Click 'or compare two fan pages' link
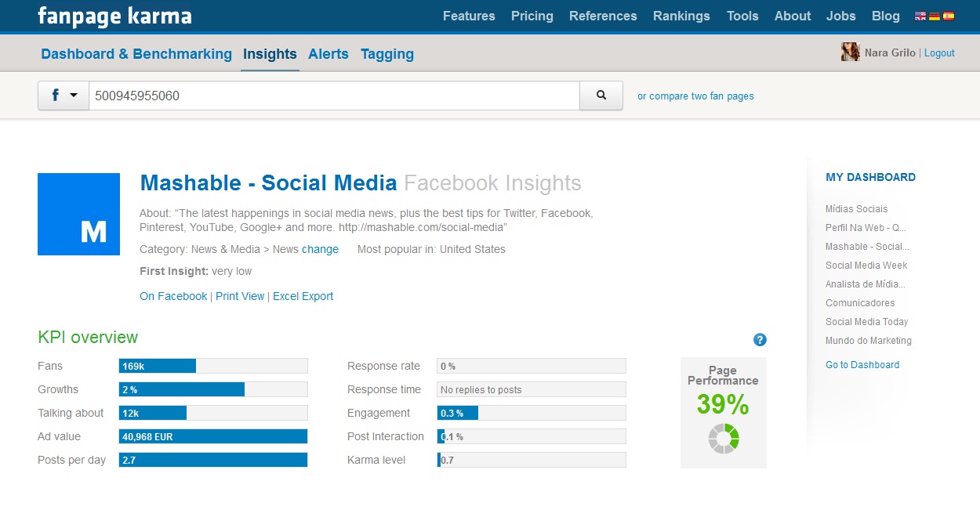This screenshot has width=980, height=506. coord(695,96)
